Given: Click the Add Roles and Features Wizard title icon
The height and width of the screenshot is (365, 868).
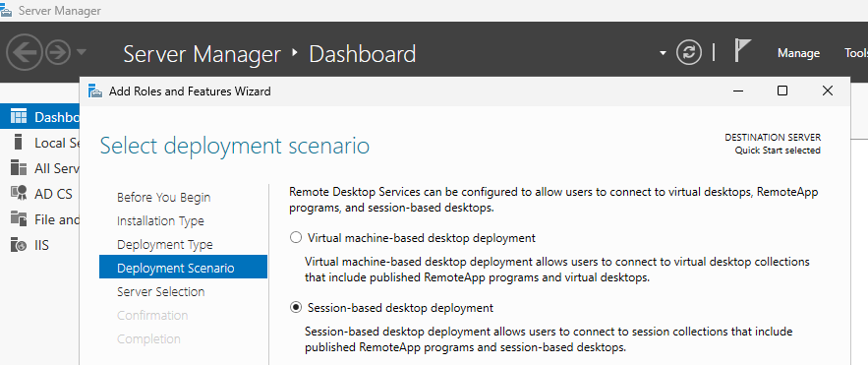Looking at the screenshot, I should tap(95, 91).
